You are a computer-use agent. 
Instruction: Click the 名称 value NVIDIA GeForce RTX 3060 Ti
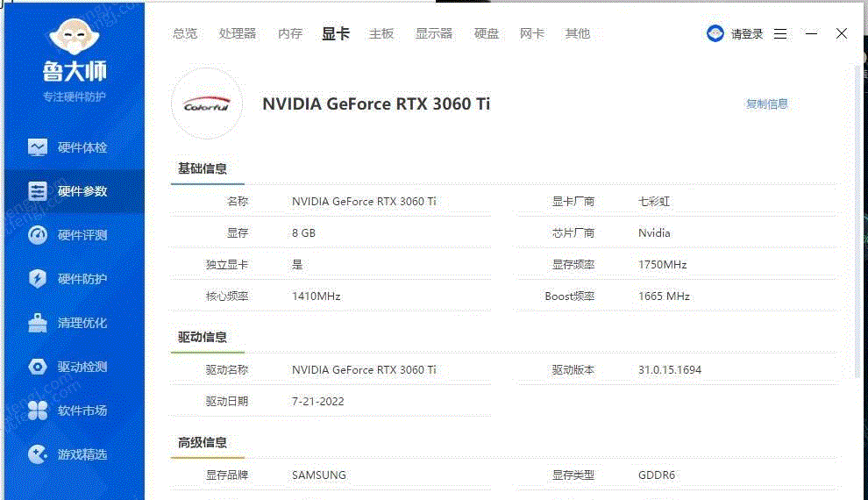[364, 202]
